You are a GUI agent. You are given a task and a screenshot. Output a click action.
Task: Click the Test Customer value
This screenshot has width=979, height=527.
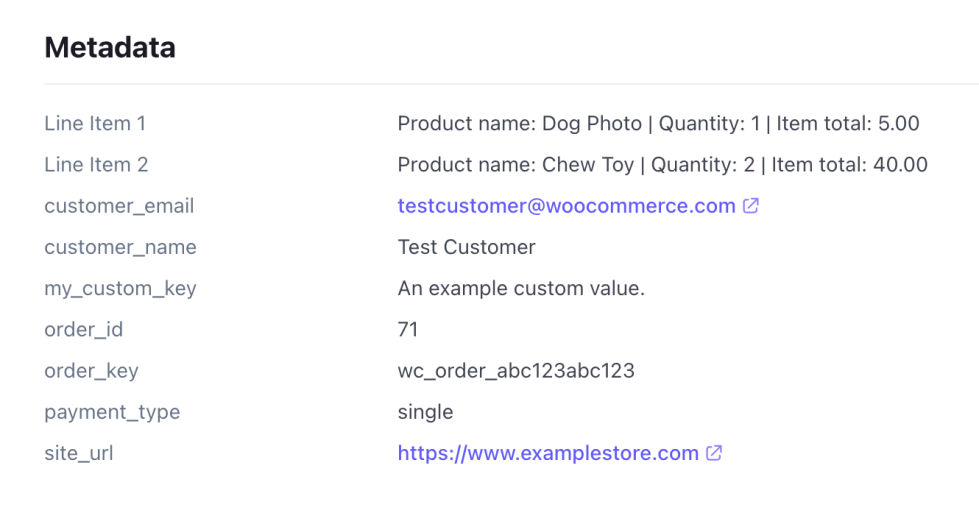click(x=466, y=247)
